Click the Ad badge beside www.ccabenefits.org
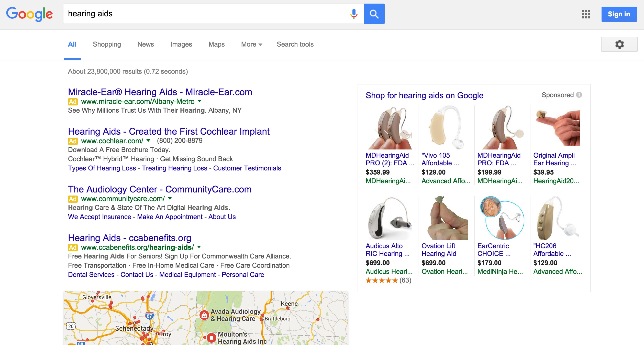 (73, 248)
